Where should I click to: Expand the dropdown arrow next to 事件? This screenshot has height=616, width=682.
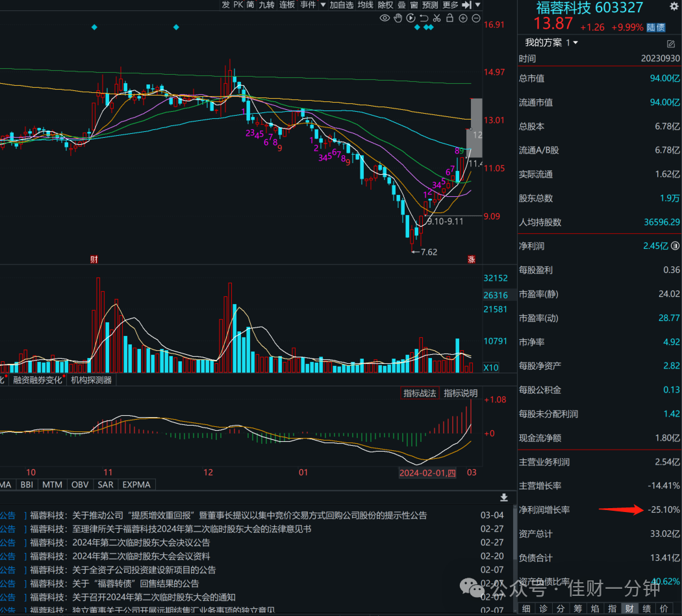tap(323, 5)
